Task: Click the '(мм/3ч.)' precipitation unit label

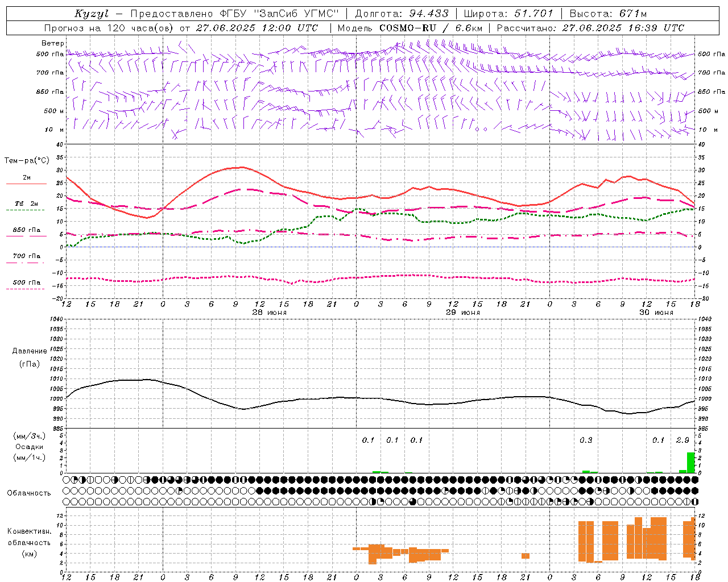Action: (x=30, y=436)
